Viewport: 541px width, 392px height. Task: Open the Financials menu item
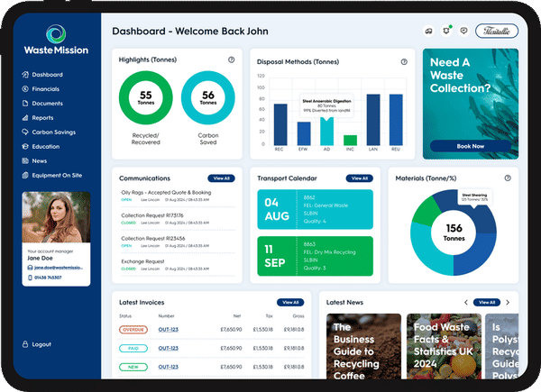pos(46,89)
